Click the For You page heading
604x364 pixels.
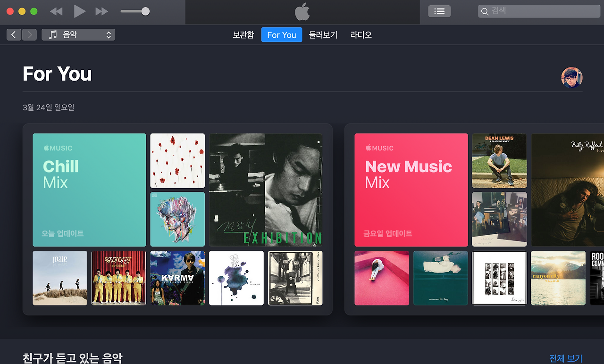tap(57, 74)
